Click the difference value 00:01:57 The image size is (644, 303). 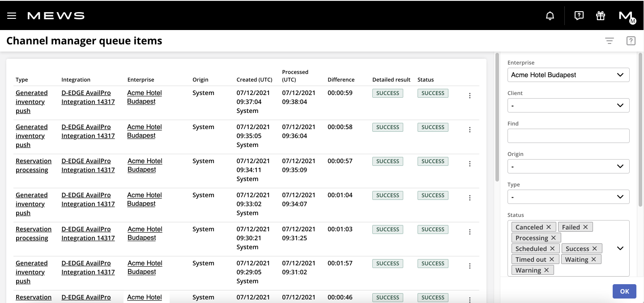click(340, 263)
